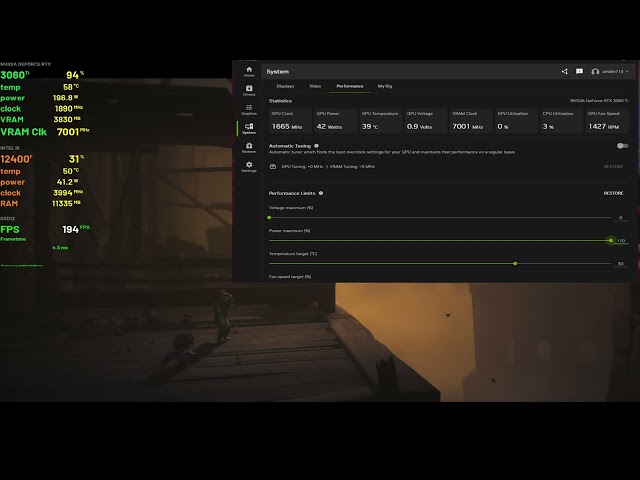
Task: Click the NVIDIA GeForce RTX 3060 Ti label
Action: [x=599, y=100]
